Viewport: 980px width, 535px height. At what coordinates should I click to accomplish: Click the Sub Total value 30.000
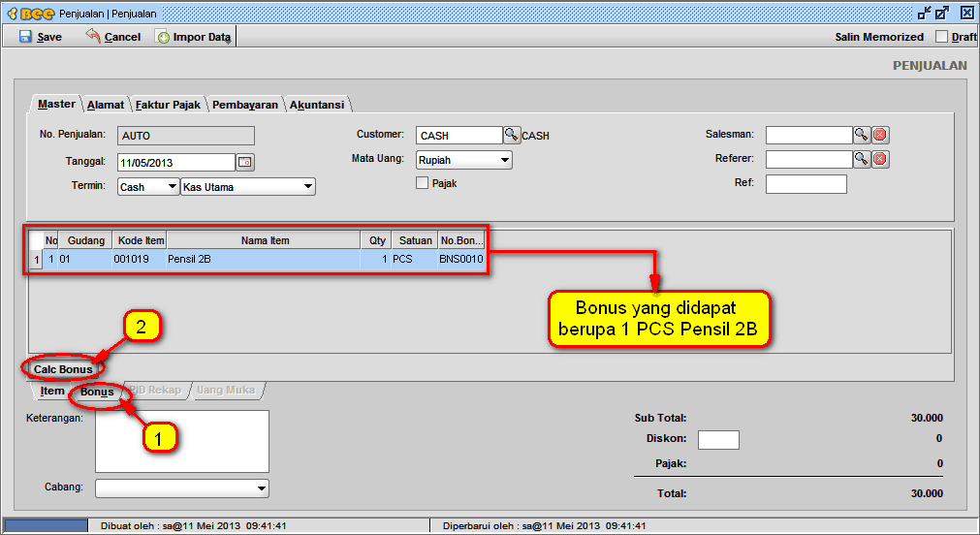point(927,418)
